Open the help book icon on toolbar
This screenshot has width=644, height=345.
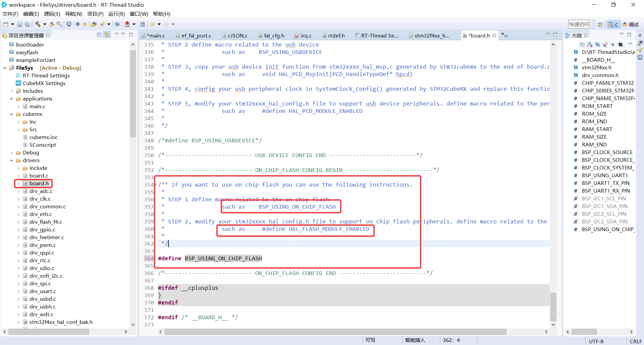[117, 24]
